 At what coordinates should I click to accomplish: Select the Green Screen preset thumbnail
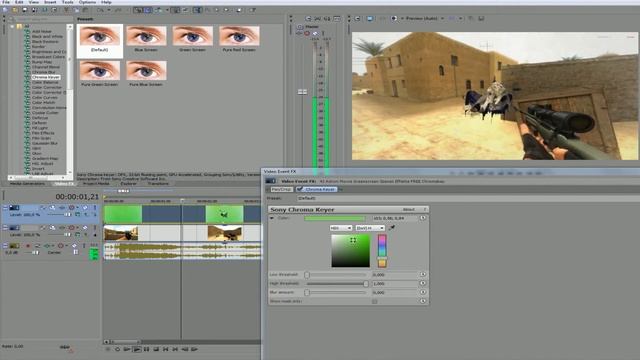pyautogui.click(x=192, y=39)
